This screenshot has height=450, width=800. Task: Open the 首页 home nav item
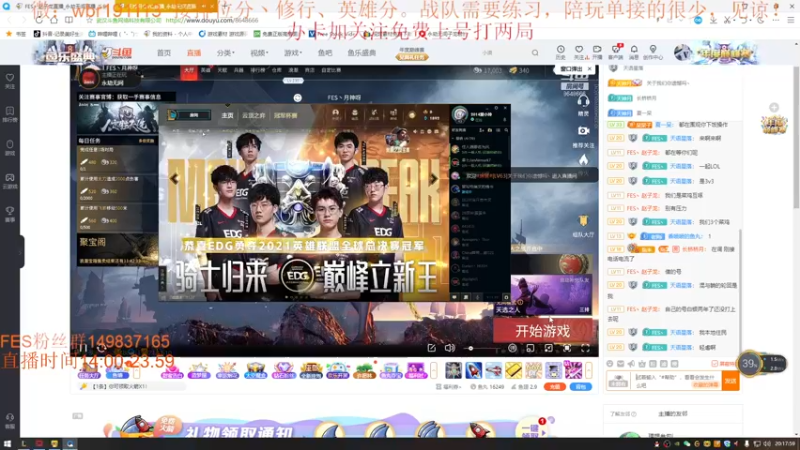coord(164,53)
